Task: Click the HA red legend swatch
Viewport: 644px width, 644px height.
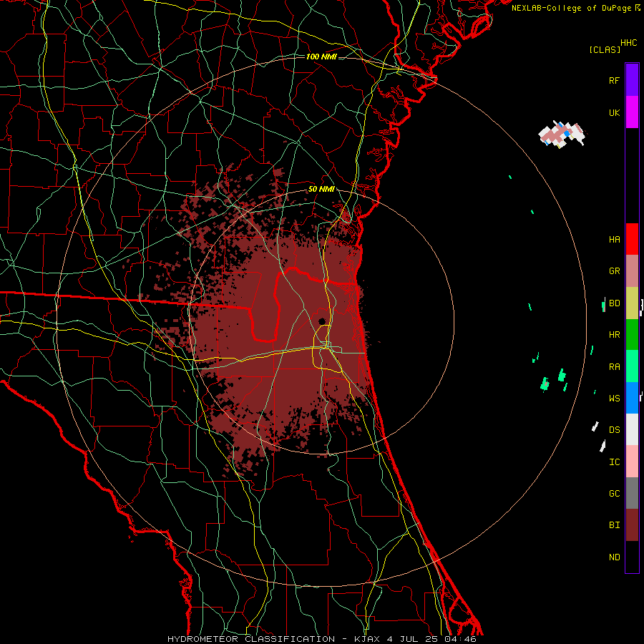Action: pyautogui.click(x=632, y=239)
